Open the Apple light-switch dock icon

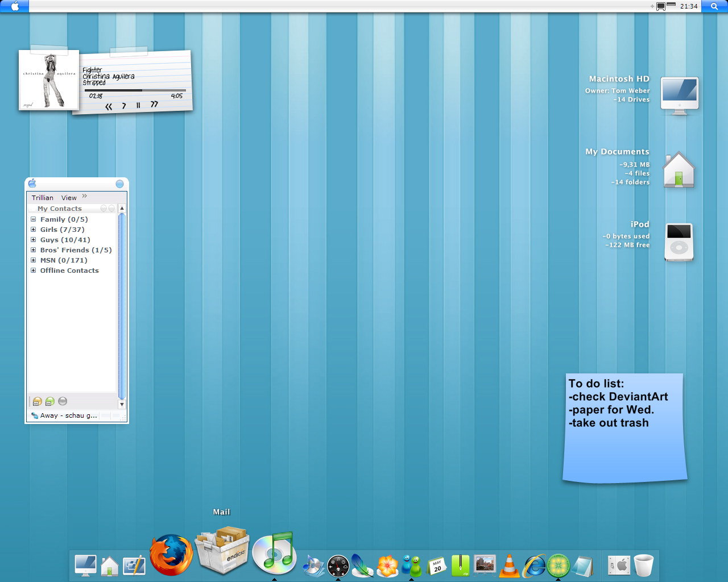point(619,566)
